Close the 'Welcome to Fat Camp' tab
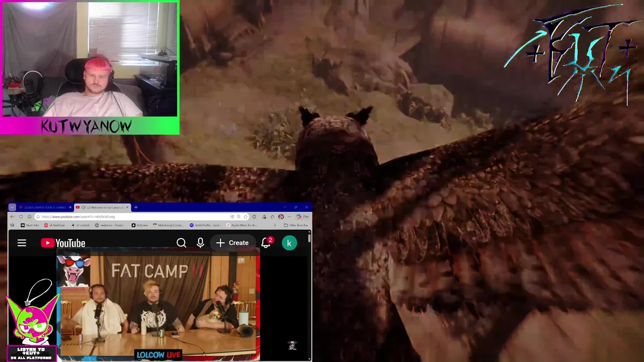Screen dimensions: 644x362 pyautogui.click(x=127, y=207)
